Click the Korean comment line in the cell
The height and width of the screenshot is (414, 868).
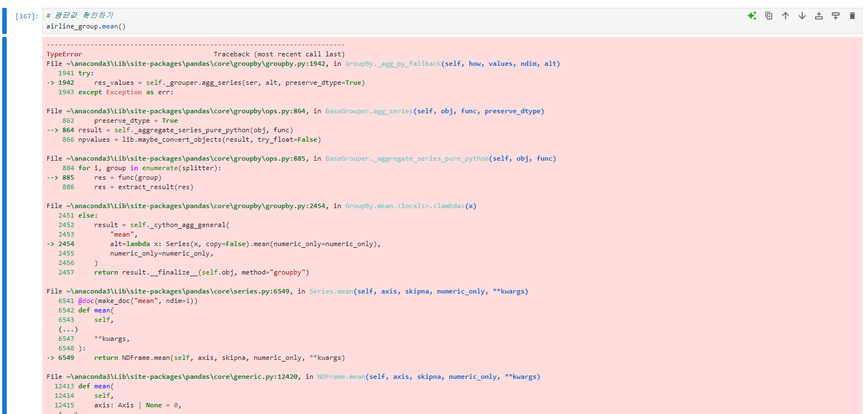point(80,16)
